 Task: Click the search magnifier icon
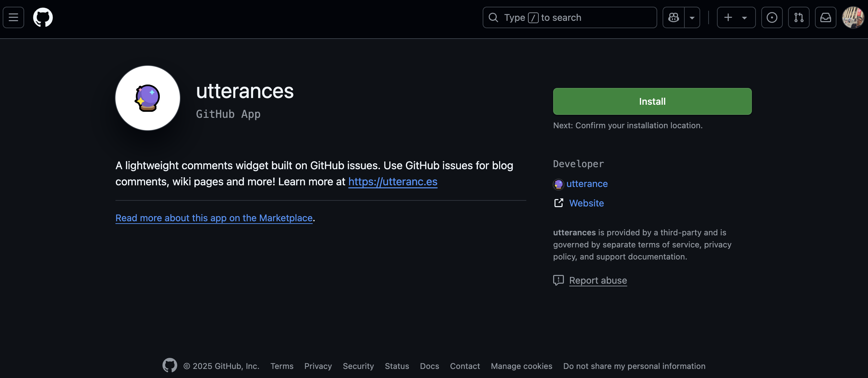493,17
